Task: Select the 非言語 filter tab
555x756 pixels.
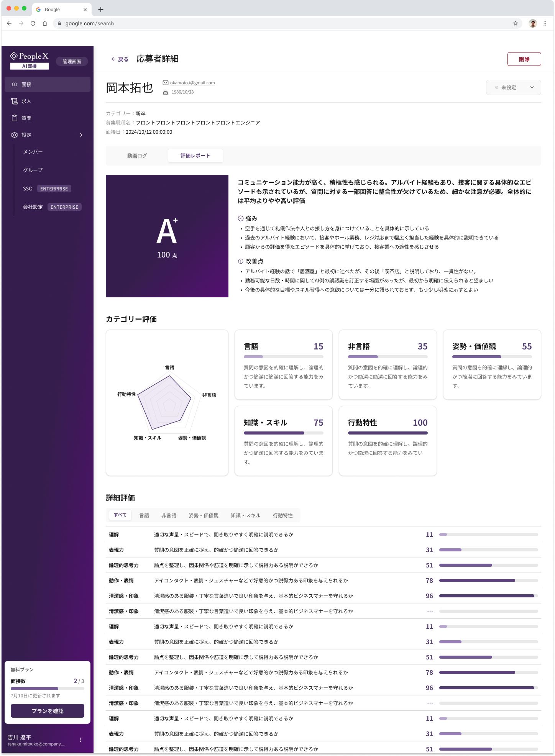Action: 169,515
